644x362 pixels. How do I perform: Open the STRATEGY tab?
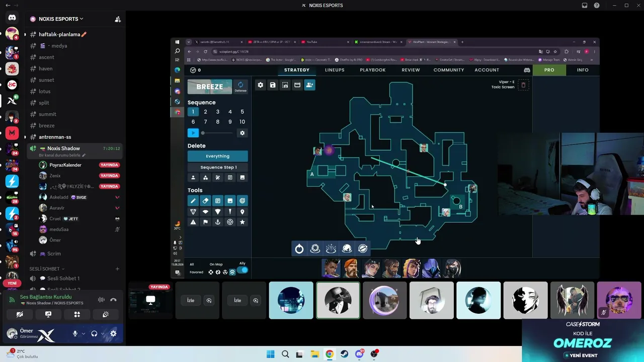coord(297,70)
